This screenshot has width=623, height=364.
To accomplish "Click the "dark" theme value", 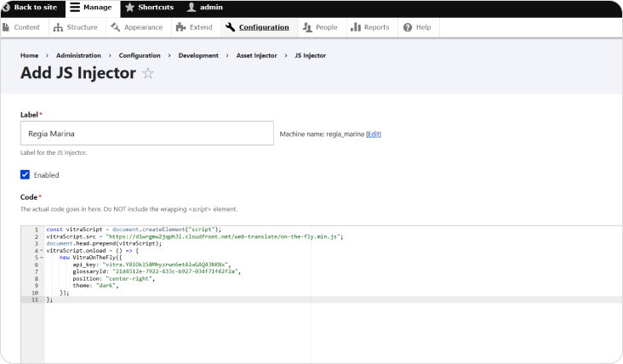I will (106, 286).
